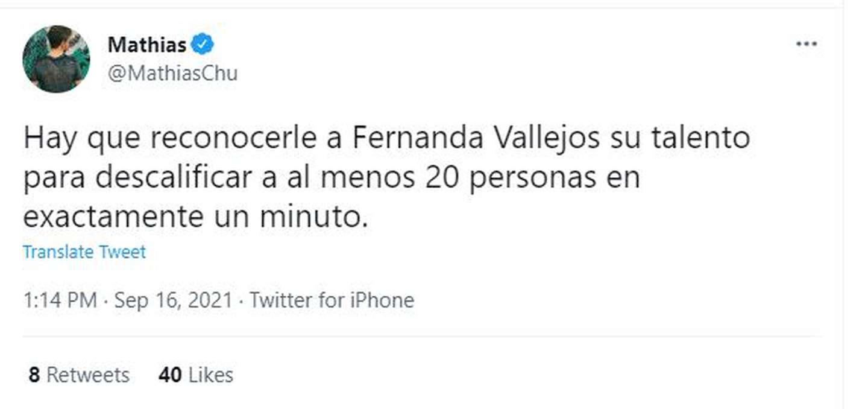
Task: Click the word Likes below the tweet
Action: (210, 375)
